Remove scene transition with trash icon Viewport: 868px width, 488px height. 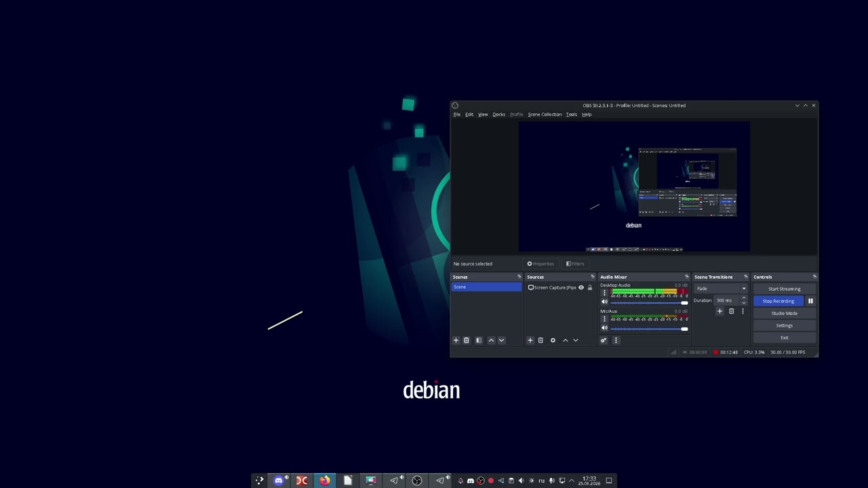click(x=731, y=311)
